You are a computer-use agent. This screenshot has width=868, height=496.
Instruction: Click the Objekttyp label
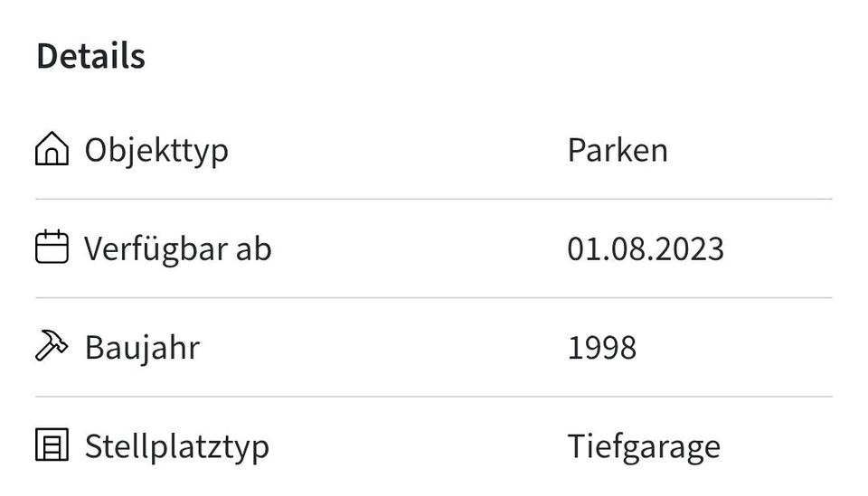click(x=156, y=150)
